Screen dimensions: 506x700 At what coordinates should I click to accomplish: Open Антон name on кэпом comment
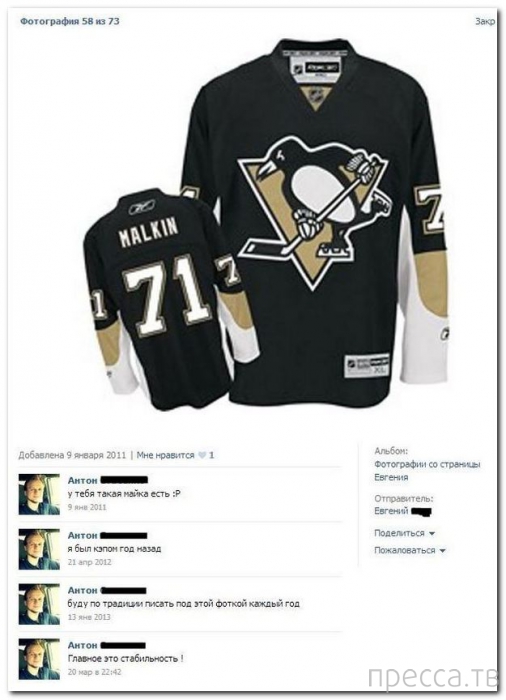tap(83, 535)
